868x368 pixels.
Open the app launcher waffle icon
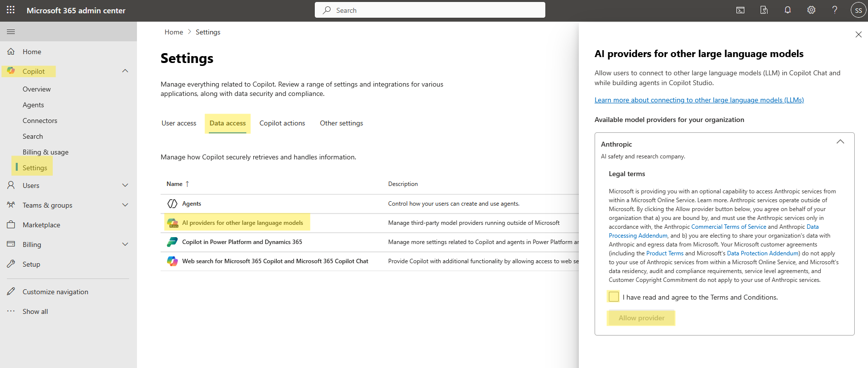[x=11, y=10]
